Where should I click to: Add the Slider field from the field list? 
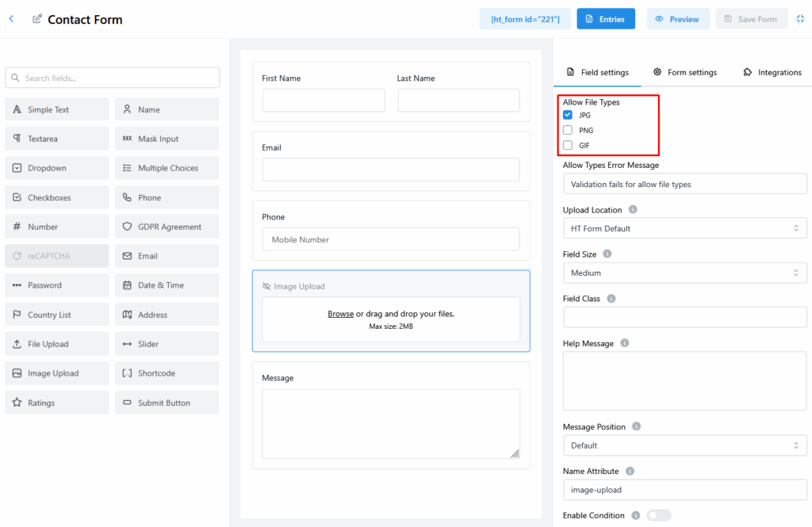click(x=167, y=344)
